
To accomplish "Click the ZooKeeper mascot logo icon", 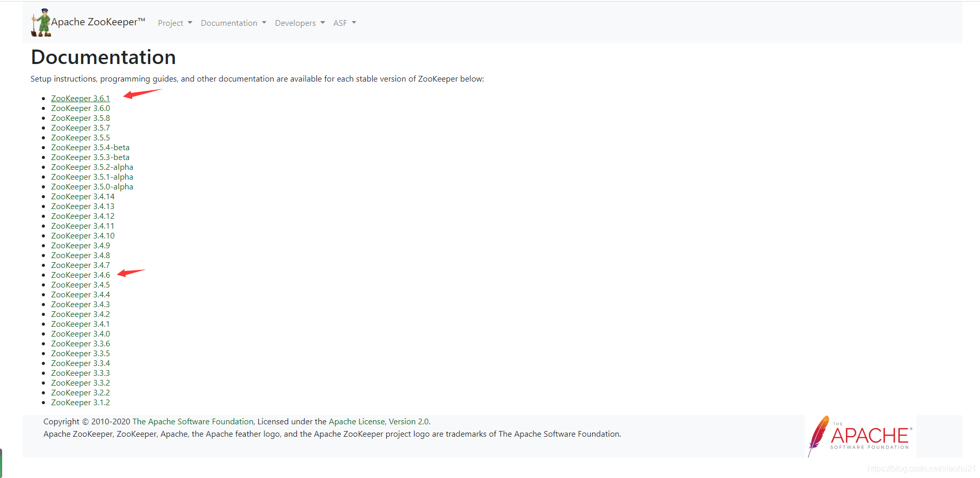I will coord(41,23).
